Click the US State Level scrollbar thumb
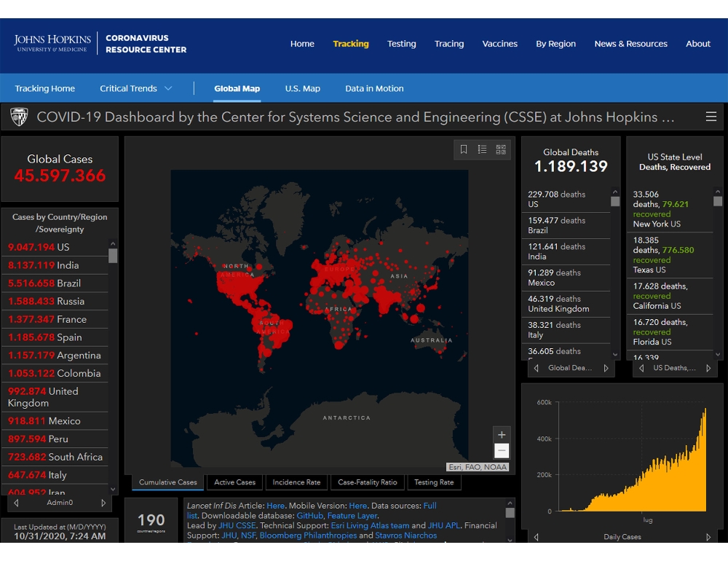This screenshot has height=561, width=728. (718, 201)
